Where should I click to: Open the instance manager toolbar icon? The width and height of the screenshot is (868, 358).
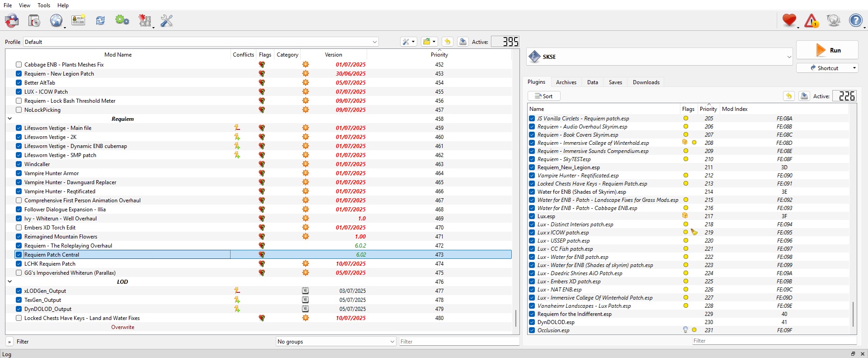coord(12,20)
